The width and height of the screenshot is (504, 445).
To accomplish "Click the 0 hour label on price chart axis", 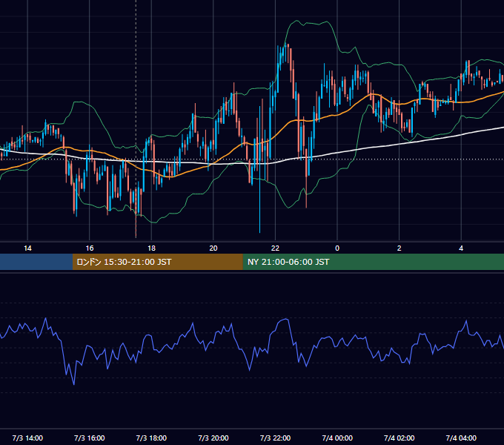I will [337, 248].
